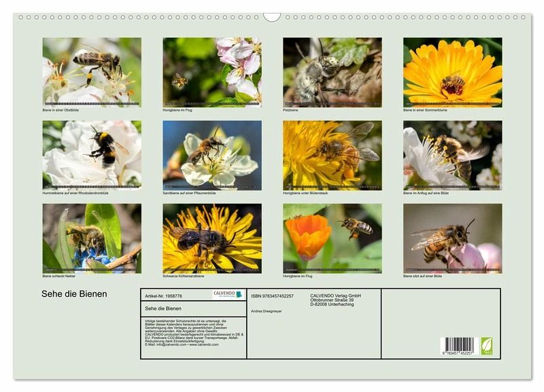Image resolution: width=544 pixels, height=392 pixels.
Task: Click the caption 'Biene sitzt auf einer Blüte'
Action: [422, 277]
